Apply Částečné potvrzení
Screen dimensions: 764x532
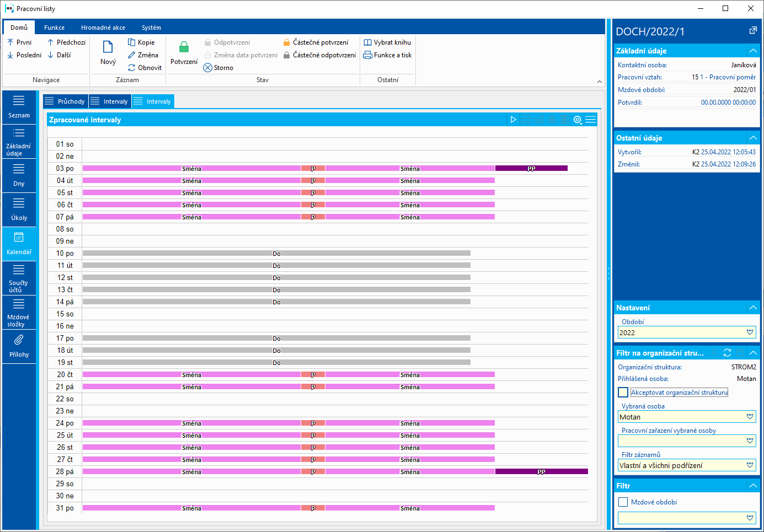point(316,42)
